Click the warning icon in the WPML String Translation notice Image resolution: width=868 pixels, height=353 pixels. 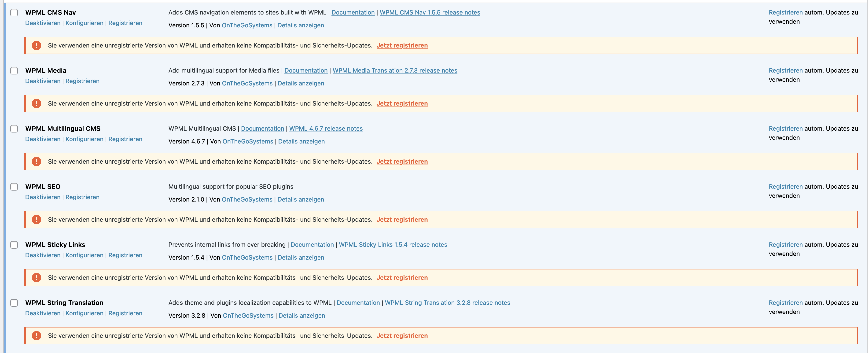coord(36,336)
